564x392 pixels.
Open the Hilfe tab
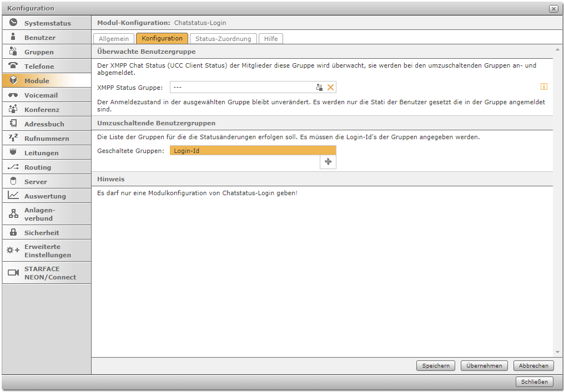click(x=271, y=39)
